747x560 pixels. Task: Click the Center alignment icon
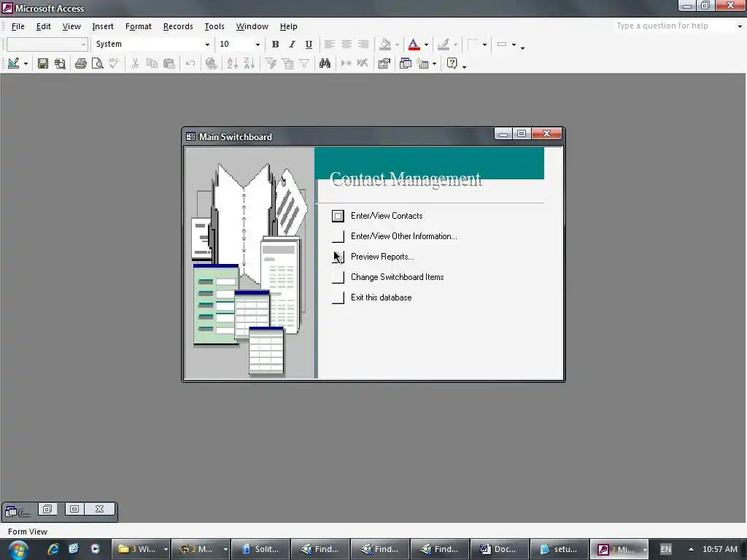pyautogui.click(x=347, y=44)
